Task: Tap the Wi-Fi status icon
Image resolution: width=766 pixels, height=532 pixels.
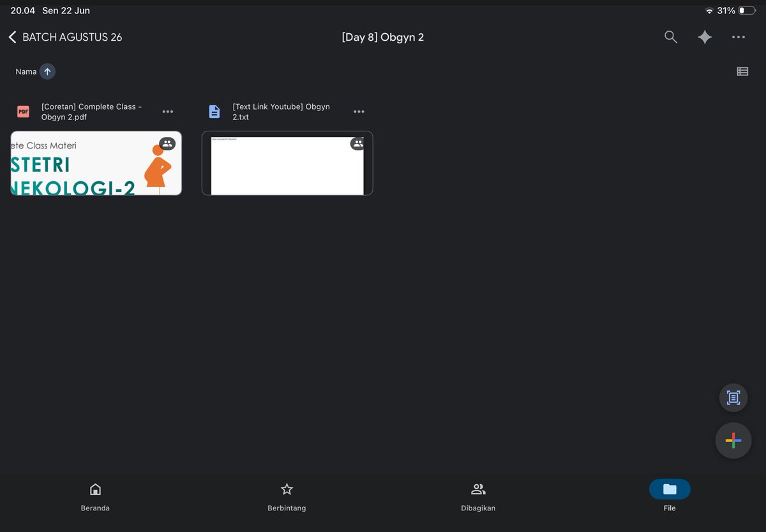Action: [x=709, y=11]
